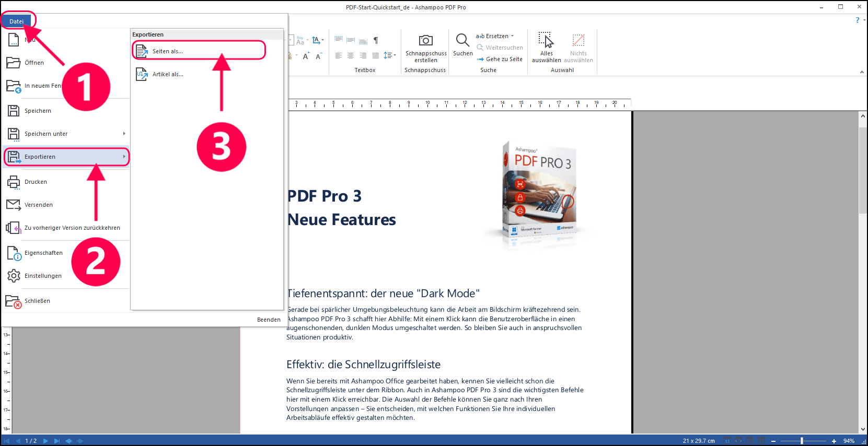Expand the Speichern unter submenu arrow
Image resolution: width=868 pixels, height=446 pixels.
124,134
